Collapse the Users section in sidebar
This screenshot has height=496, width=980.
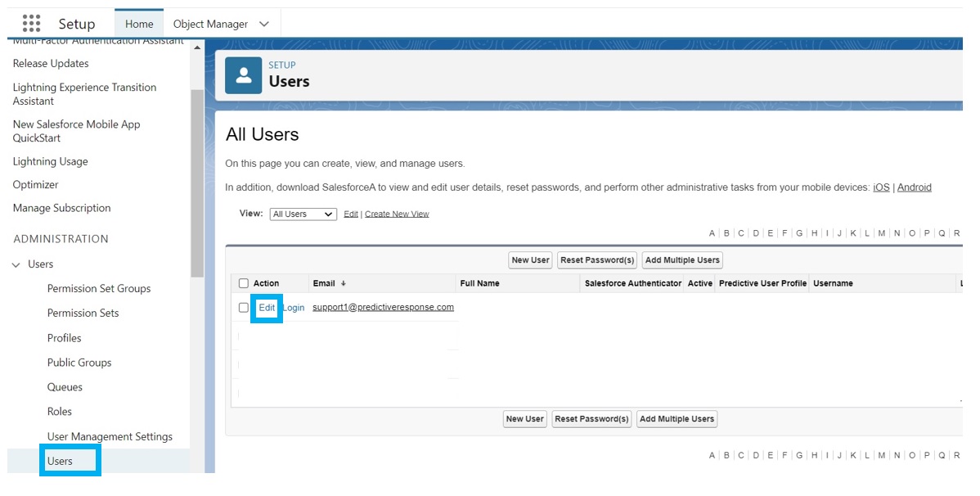16,264
